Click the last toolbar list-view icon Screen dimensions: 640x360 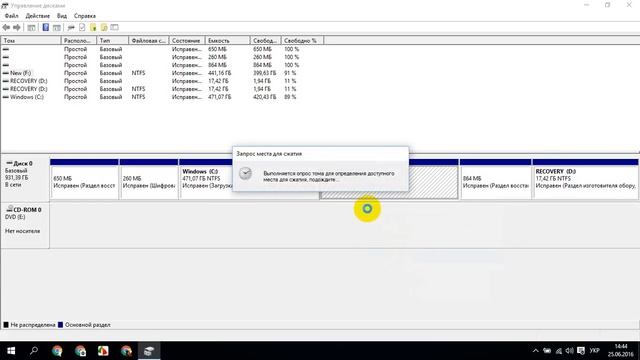point(115,27)
